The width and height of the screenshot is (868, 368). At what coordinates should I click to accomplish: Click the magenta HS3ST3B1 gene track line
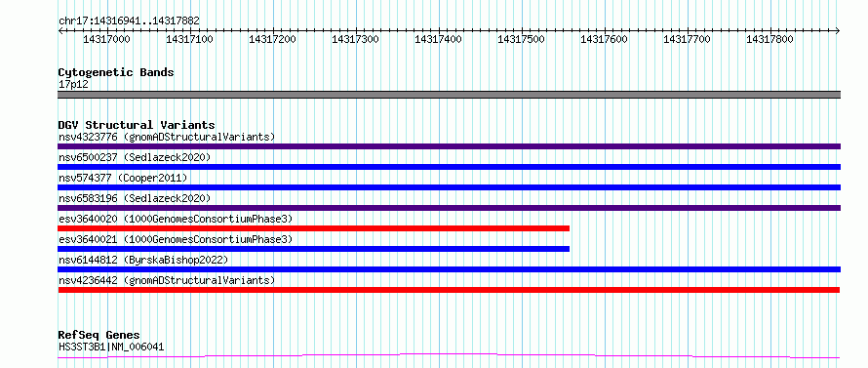449,355
